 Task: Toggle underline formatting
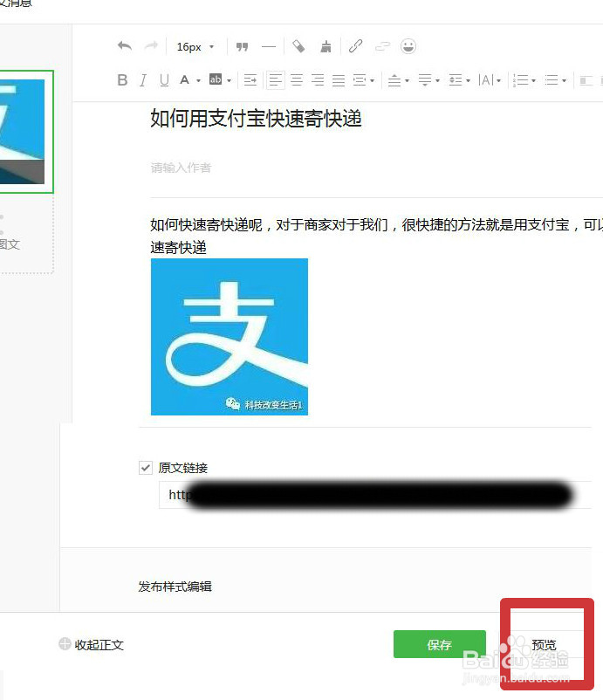(164, 80)
